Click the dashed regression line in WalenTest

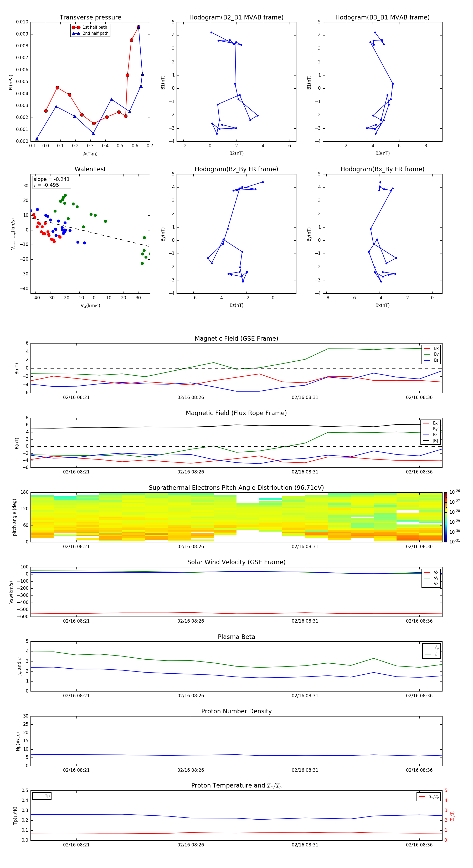click(x=90, y=232)
